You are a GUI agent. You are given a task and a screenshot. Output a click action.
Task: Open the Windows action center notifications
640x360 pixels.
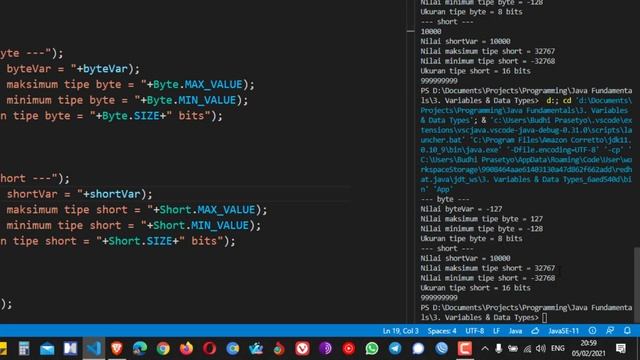pyautogui.click(x=621, y=349)
